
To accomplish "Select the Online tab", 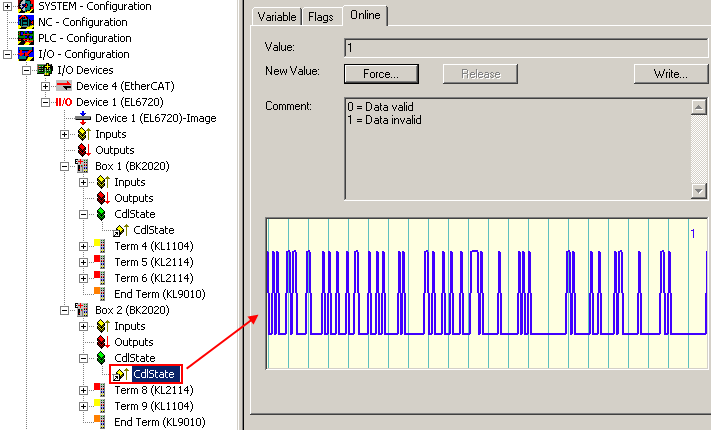I will (x=365, y=15).
